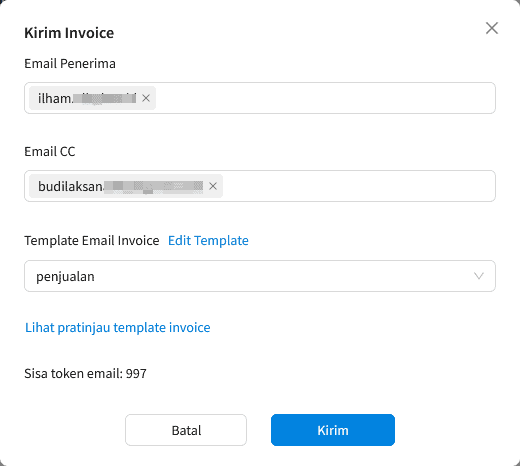The height and width of the screenshot is (466, 520).
Task: Close the Kirim Invoice dialog
Action: tap(492, 28)
